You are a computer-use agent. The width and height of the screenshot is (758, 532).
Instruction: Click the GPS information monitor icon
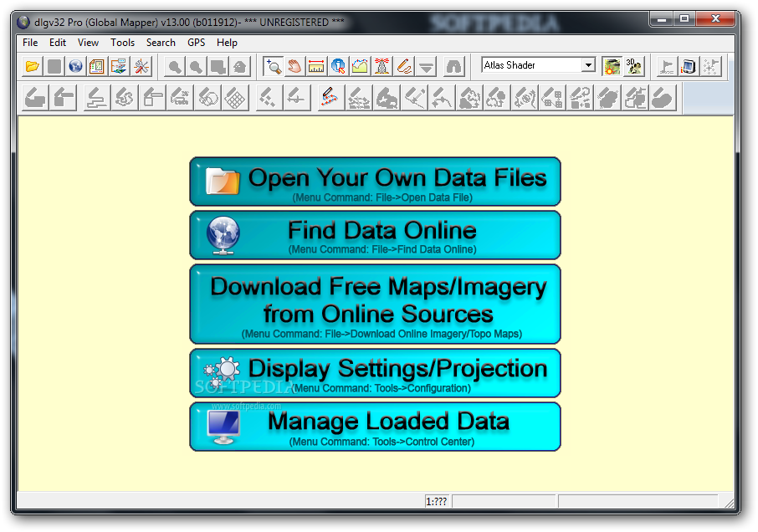click(x=689, y=66)
